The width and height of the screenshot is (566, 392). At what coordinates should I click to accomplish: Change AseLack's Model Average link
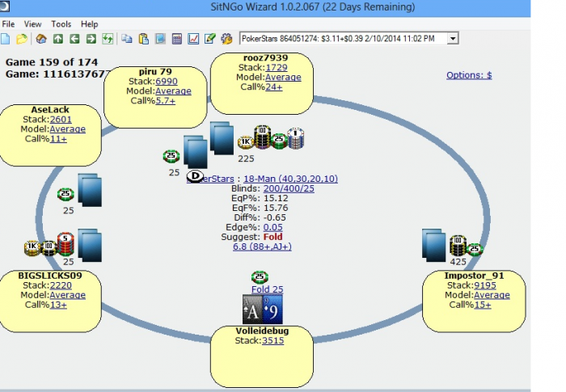pos(67,129)
